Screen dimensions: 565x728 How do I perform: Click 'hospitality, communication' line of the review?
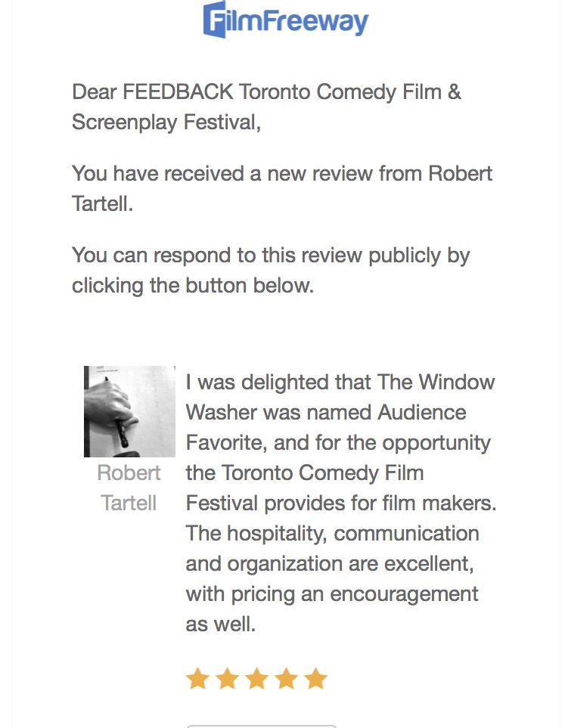click(x=333, y=533)
